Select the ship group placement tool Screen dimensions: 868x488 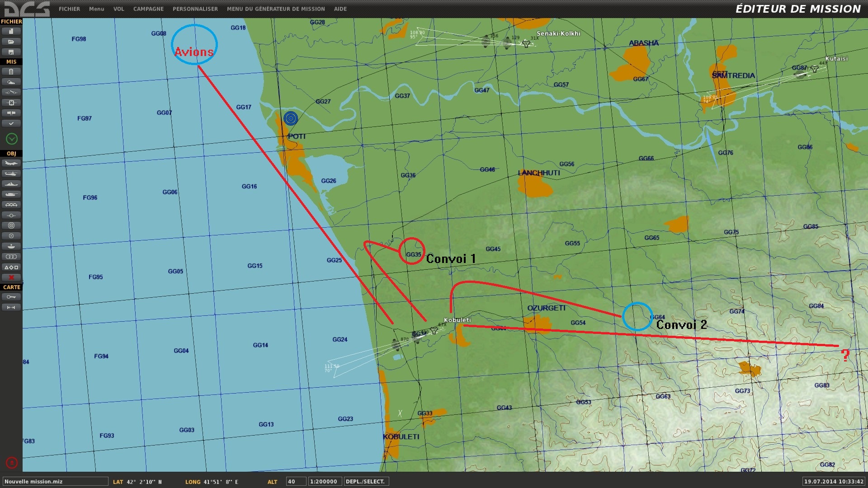point(11,184)
